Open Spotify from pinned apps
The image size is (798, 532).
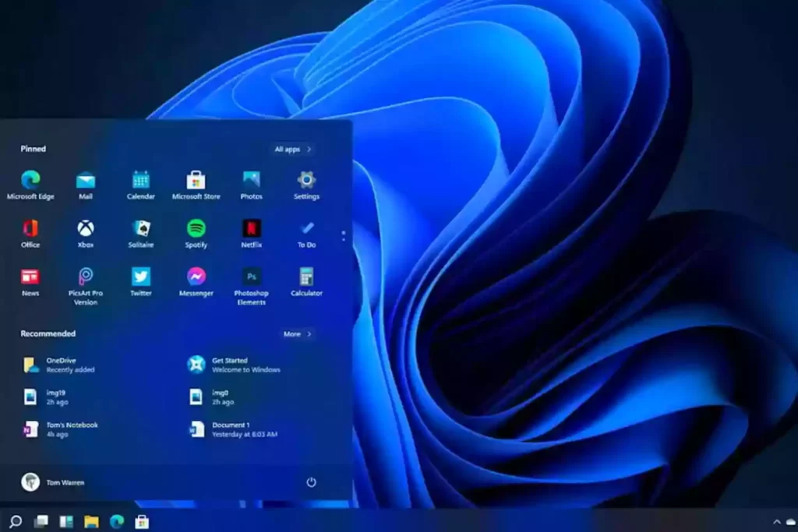[x=196, y=234]
